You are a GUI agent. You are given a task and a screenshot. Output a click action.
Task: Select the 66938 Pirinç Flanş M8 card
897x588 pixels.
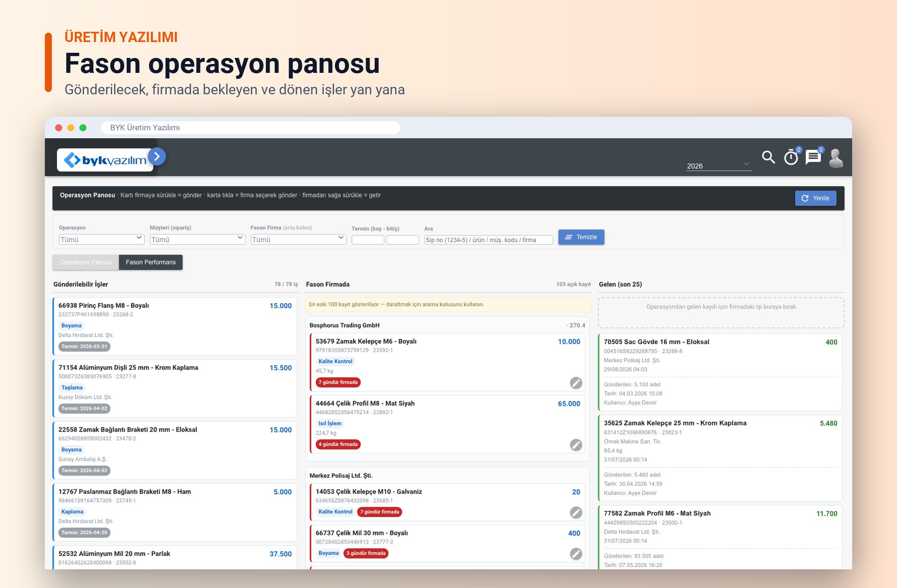(x=175, y=326)
